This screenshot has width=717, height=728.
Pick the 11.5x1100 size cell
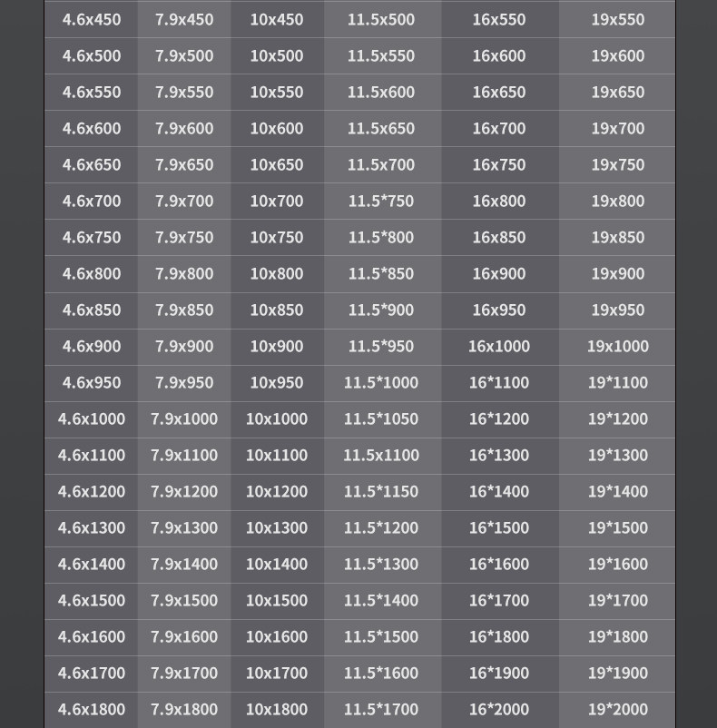click(x=381, y=455)
